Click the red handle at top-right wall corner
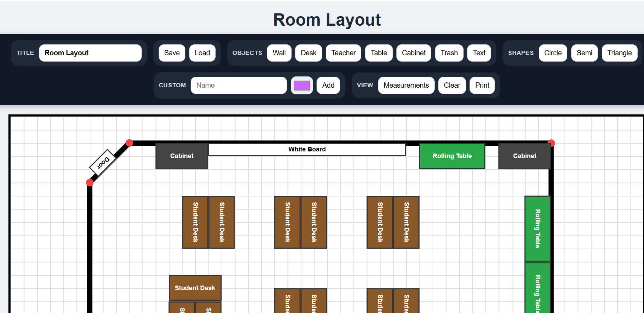 click(551, 143)
